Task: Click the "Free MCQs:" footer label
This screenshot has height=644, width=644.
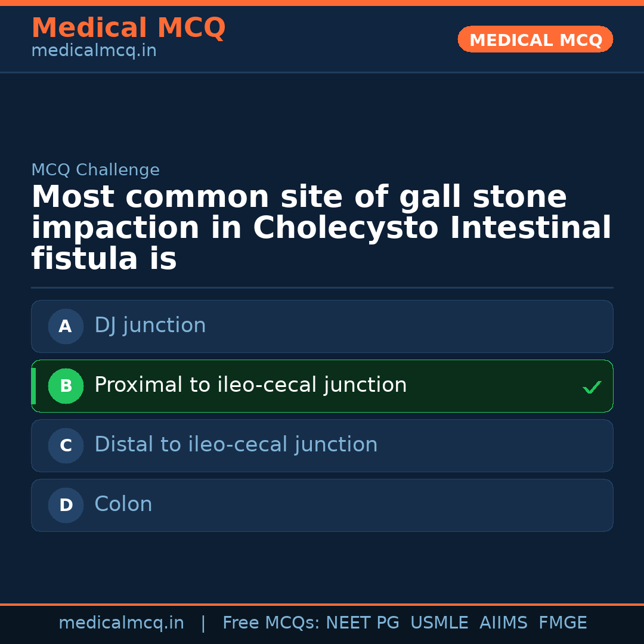Action: coord(271,623)
